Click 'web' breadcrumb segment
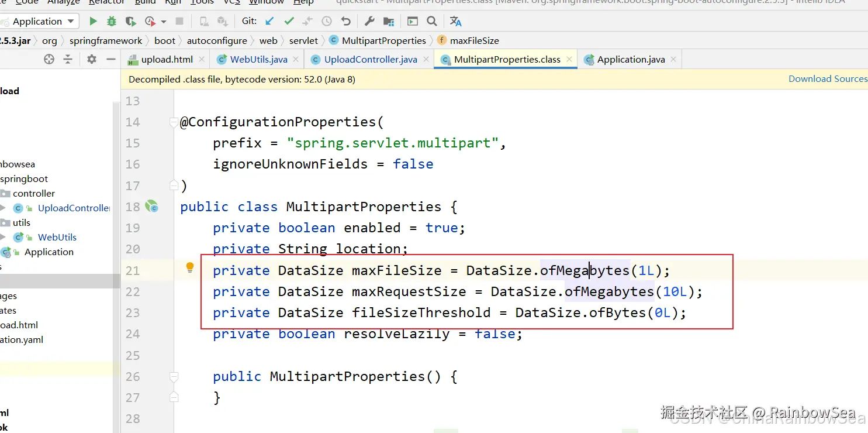This screenshot has height=433, width=868. click(268, 40)
